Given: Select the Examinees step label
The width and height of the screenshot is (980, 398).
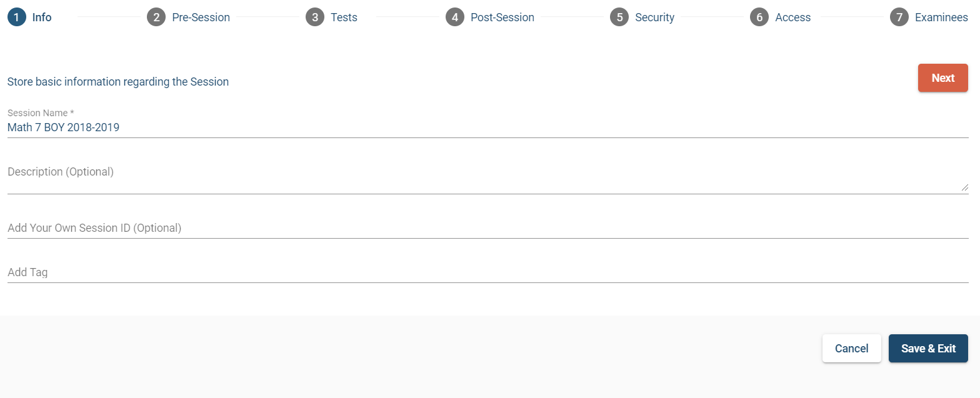Looking at the screenshot, I should (941, 17).
